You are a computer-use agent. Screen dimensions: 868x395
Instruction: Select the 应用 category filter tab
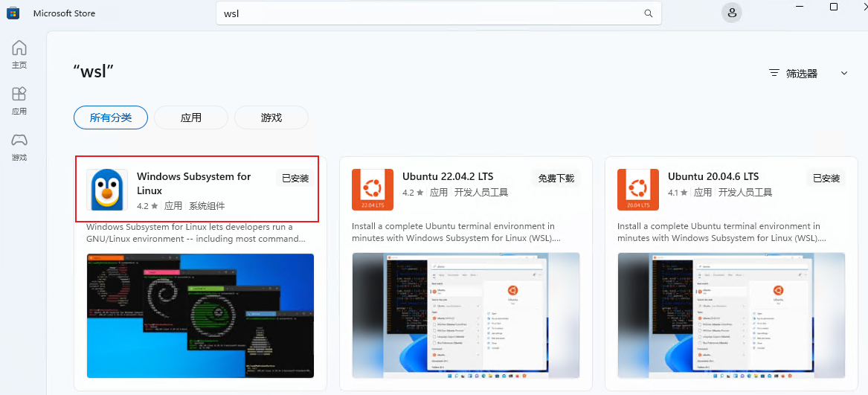point(191,118)
